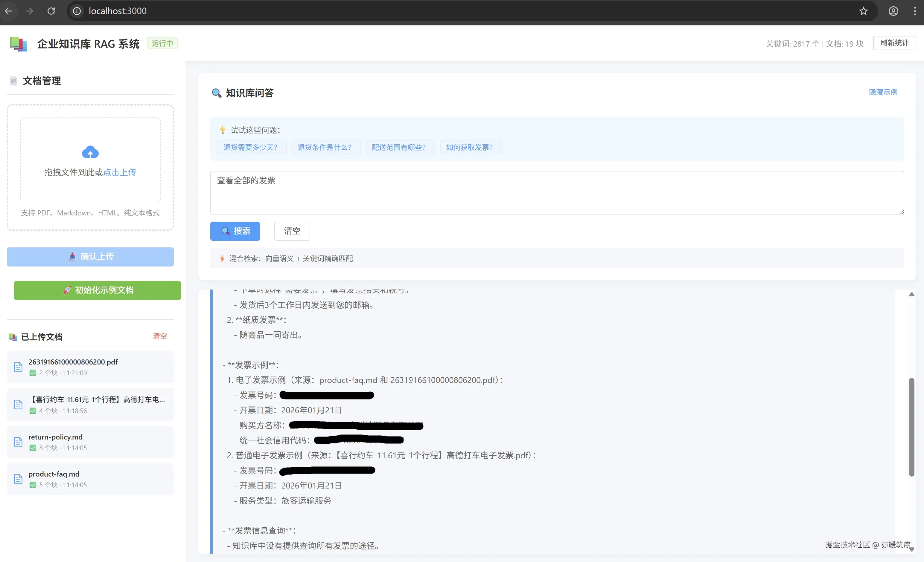Click the 初始化示例文档 green button
Viewport: 924px width, 562px height.
(x=98, y=290)
